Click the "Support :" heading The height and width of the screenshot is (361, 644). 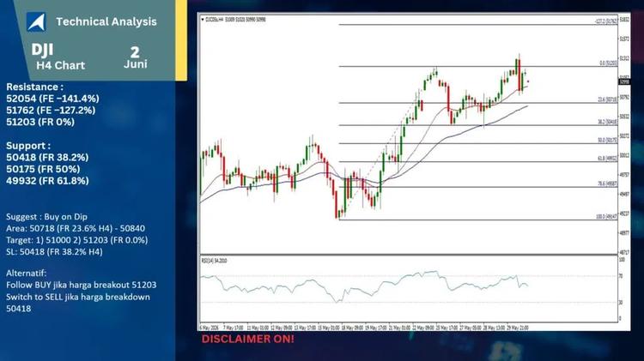pyautogui.click(x=28, y=146)
